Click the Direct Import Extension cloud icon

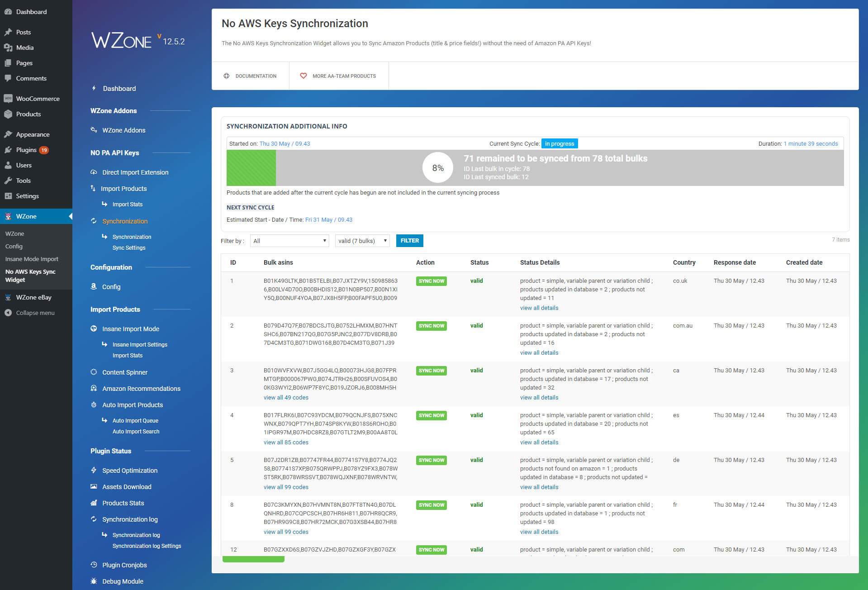click(94, 172)
